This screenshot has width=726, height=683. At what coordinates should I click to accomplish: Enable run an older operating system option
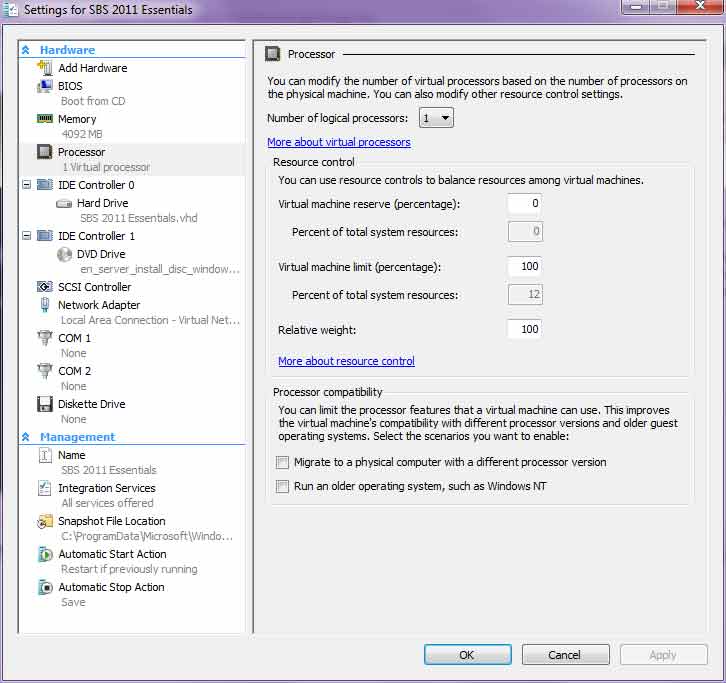point(282,486)
